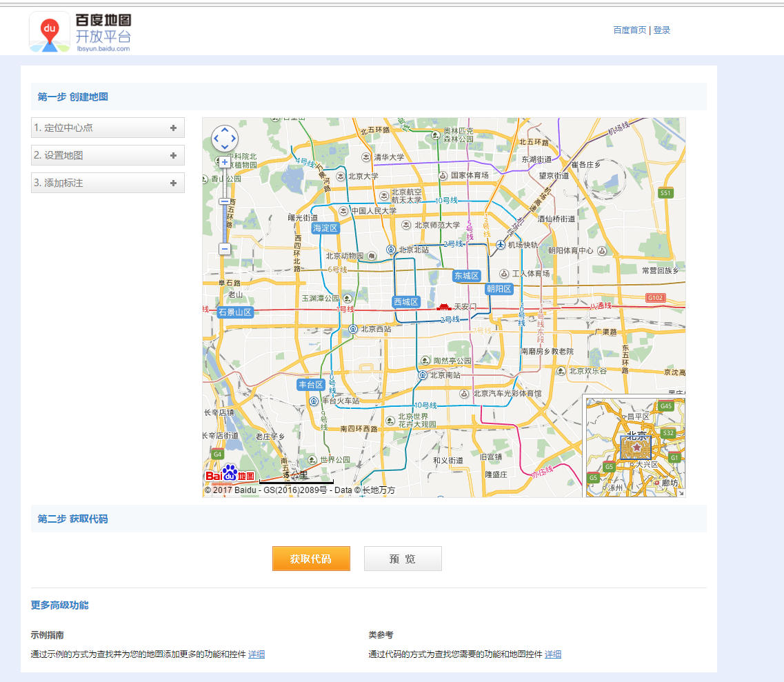Pan the map left with the left arrow
Screen dimensions: 784x682
coord(216,139)
